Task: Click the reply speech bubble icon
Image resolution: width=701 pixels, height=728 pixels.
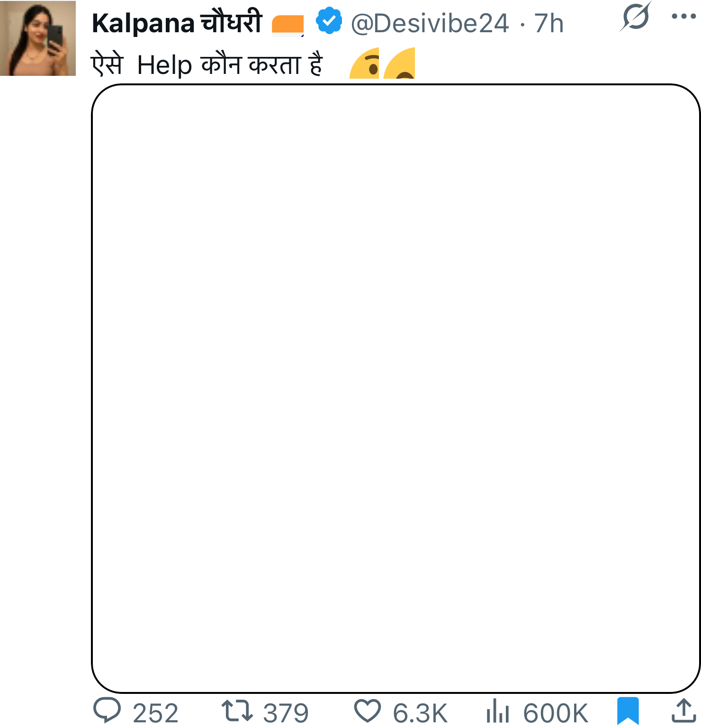Action: [107, 710]
